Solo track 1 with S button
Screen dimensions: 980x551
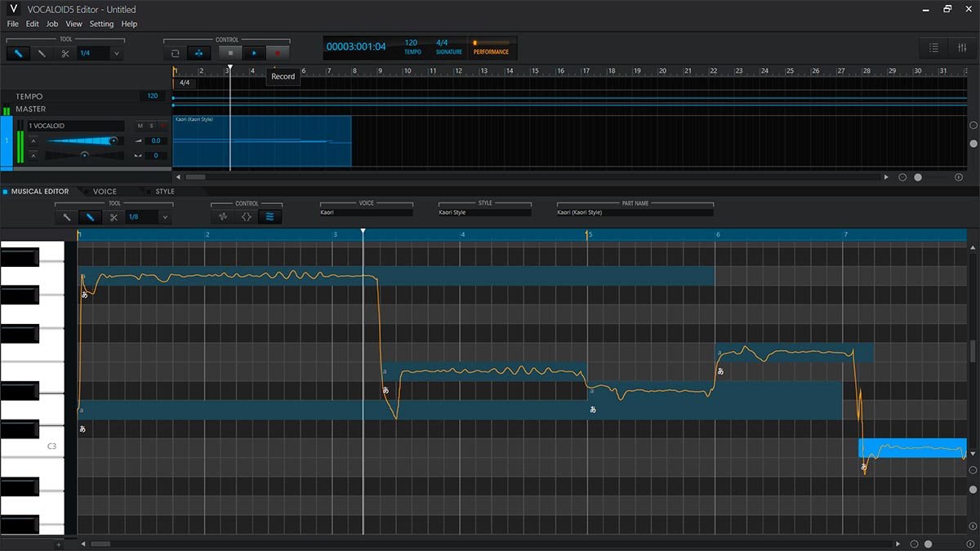(151, 126)
